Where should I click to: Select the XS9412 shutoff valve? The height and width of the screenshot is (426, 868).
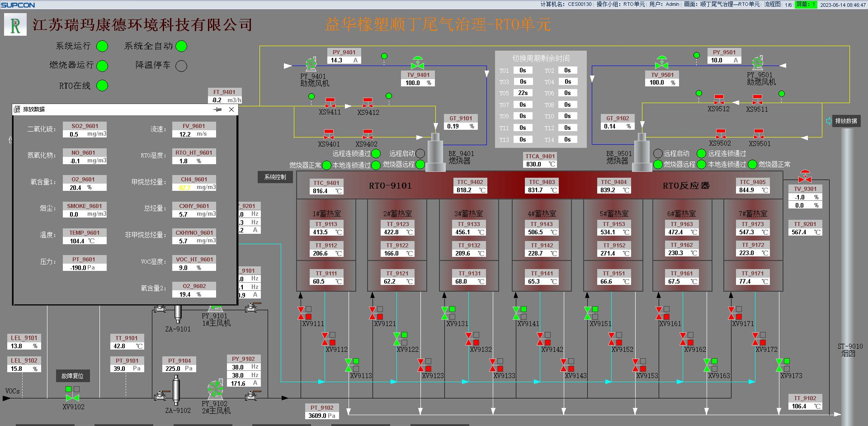click(368, 103)
